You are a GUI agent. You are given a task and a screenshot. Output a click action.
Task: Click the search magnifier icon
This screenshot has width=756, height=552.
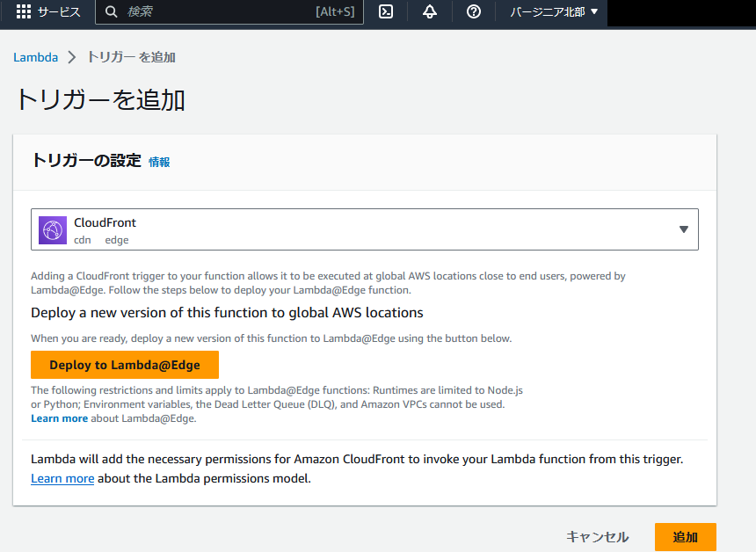(x=110, y=12)
